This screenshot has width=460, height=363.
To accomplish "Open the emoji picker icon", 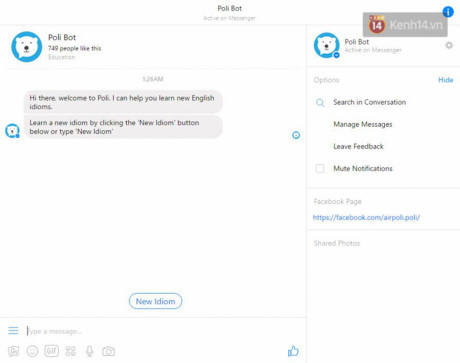I will point(32,351).
